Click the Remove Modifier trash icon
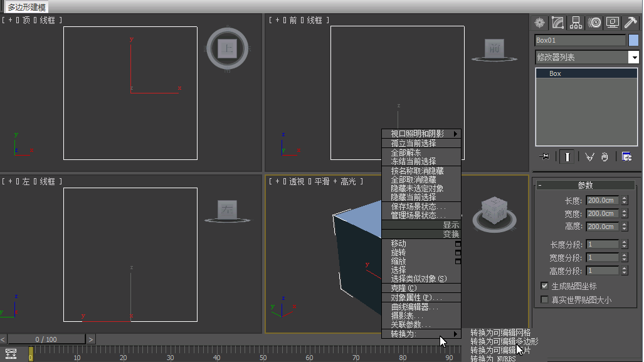Viewport: 644px width, 362px height. [604, 157]
